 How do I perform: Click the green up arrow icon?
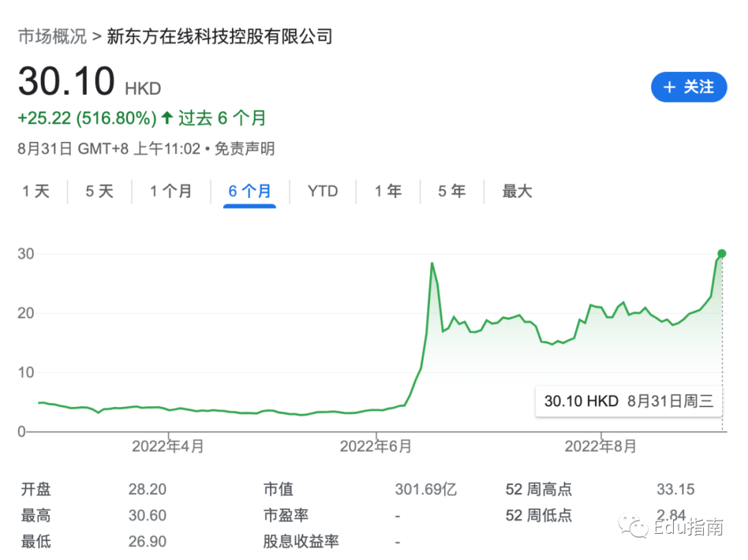coord(166,118)
